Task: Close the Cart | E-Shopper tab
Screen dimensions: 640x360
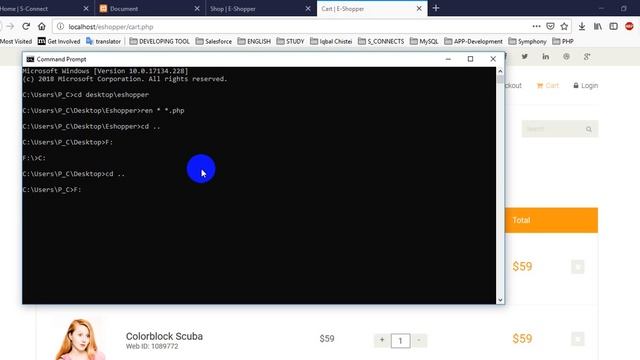Action: pos(419,9)
